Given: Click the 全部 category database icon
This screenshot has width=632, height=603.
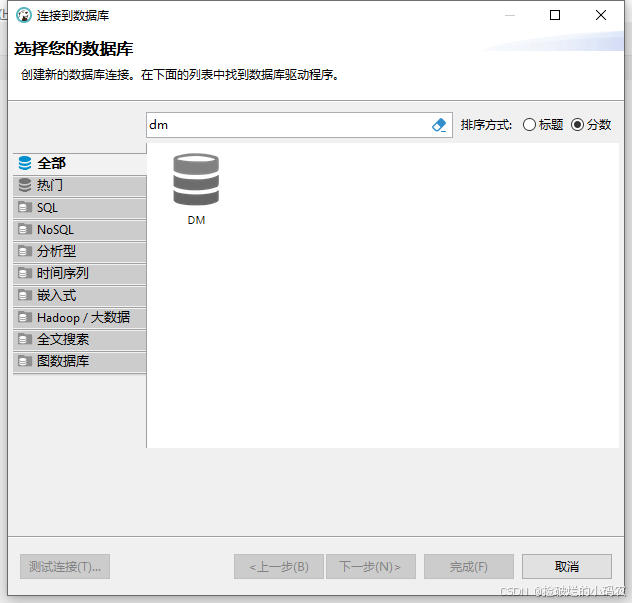Looking at the screenshot, I should [25, 163].
